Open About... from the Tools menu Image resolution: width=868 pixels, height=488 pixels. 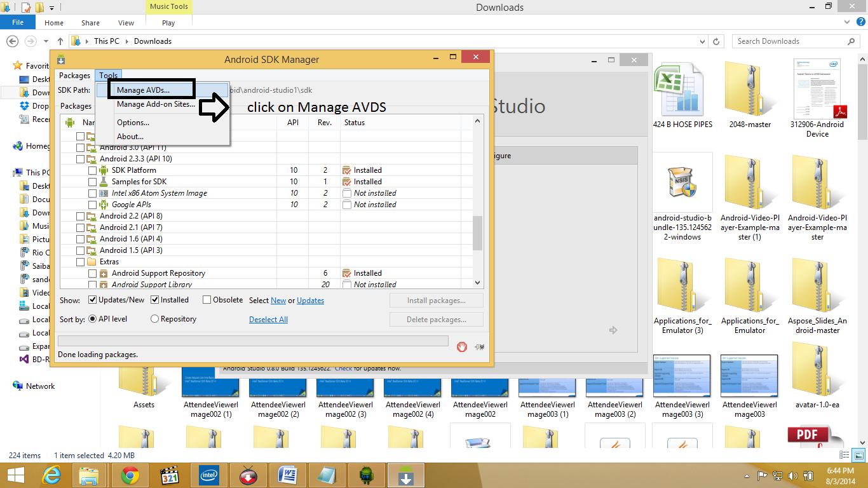130,137
